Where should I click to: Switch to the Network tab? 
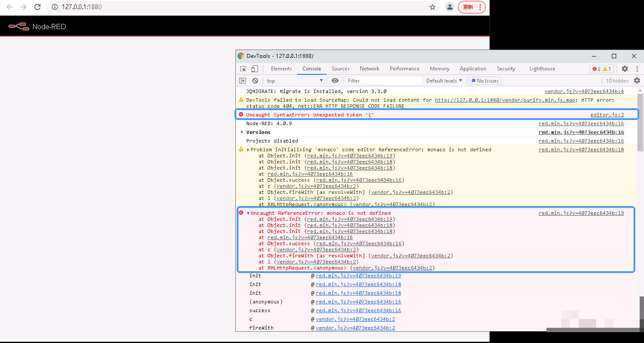coord(369,69)
